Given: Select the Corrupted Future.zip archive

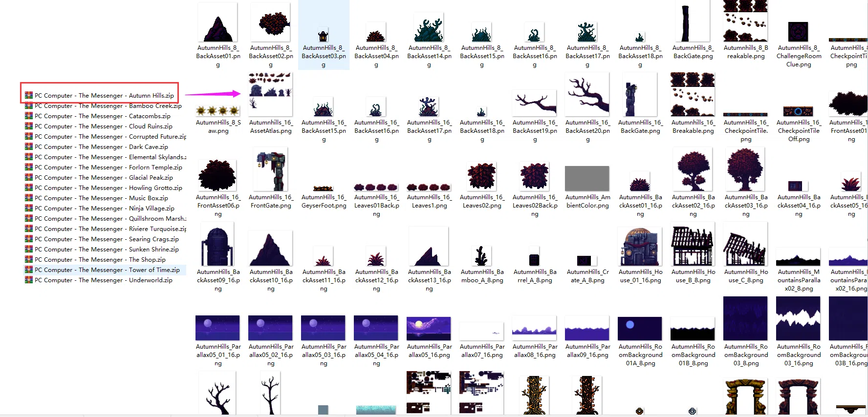Looking at the screenshot, I should tap(106, 137).
